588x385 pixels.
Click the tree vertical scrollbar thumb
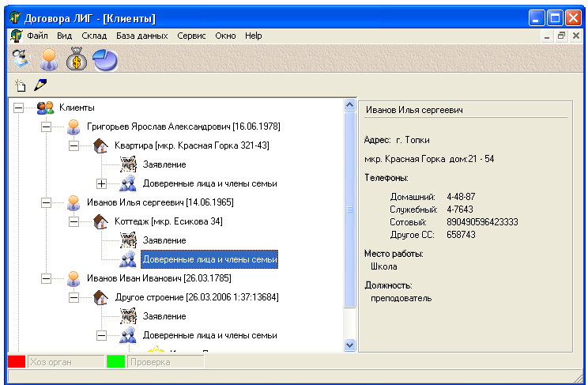pyautogui.click(x=349, y=209)
